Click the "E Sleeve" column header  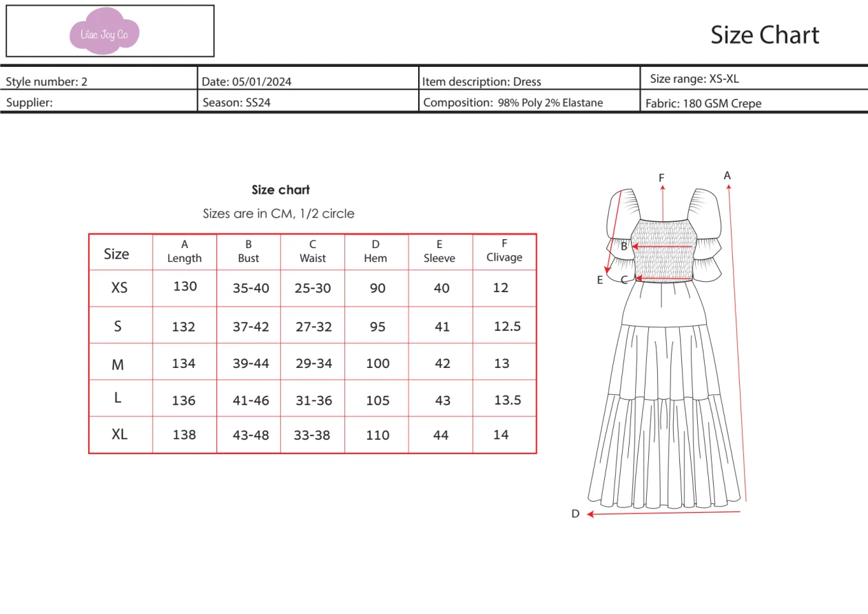coord(440,252)
